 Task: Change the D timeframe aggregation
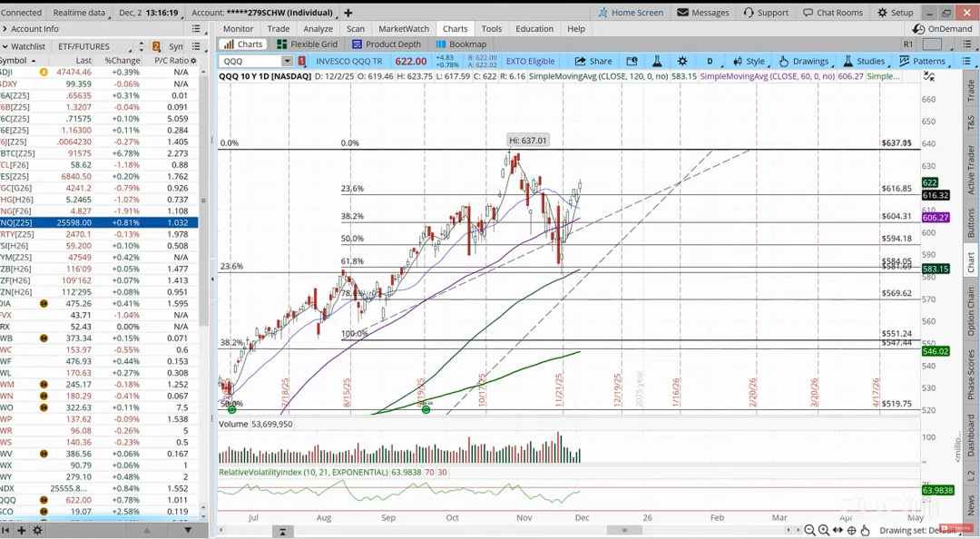(x=710, y=62)
